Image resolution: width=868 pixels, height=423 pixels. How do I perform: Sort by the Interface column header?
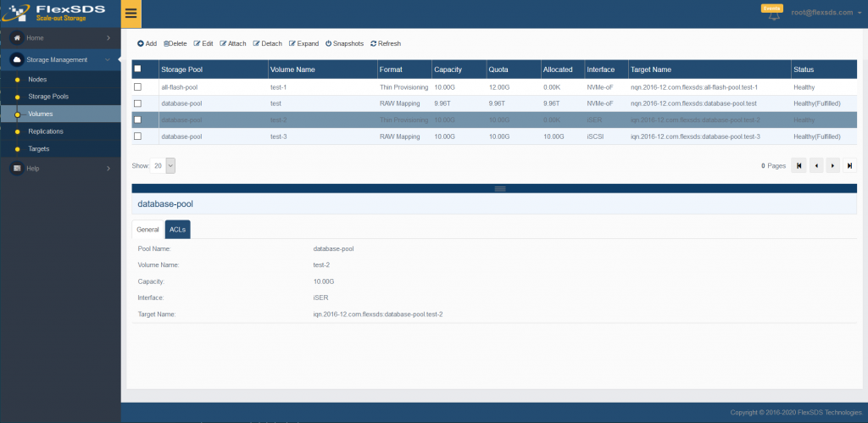(606, 70)
